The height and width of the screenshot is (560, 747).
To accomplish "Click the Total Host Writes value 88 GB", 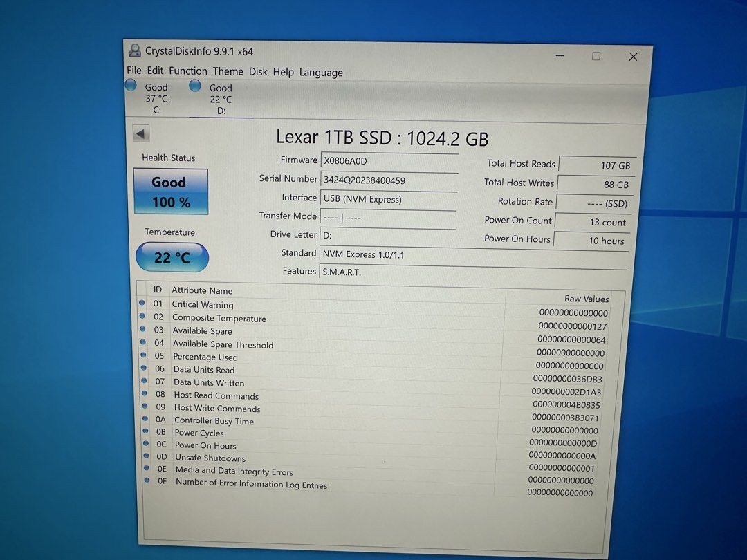I will [x=596, y=184].
